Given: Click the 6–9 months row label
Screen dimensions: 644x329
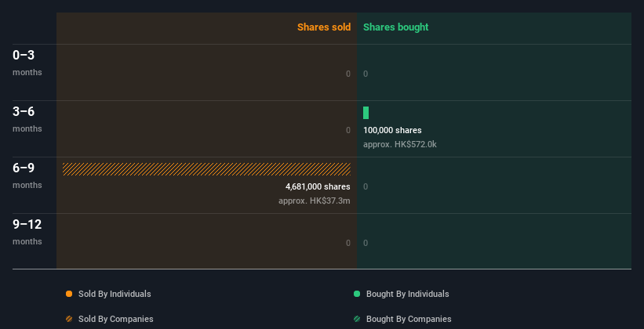Looking at the screenshot, I should [27, 176].
